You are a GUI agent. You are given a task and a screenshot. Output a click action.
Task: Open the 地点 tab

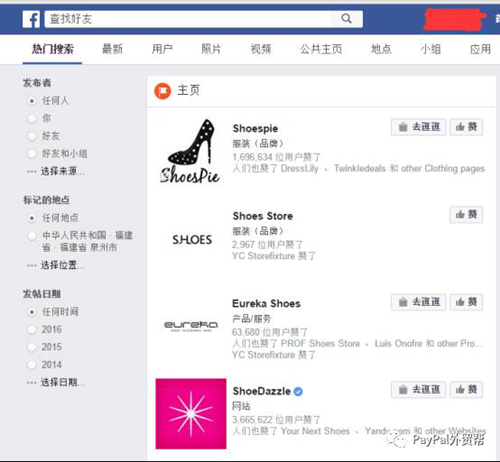tap(381, 49)
